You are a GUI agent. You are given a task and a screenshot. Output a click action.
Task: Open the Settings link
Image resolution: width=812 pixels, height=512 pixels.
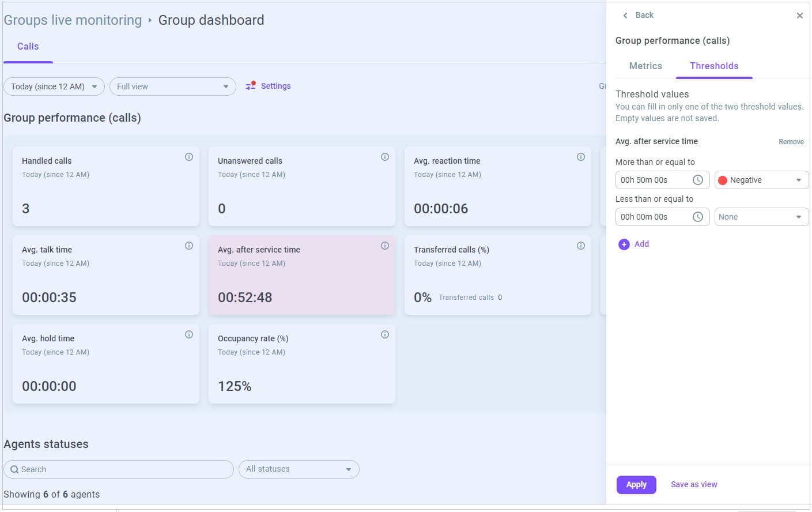(275, 86)
